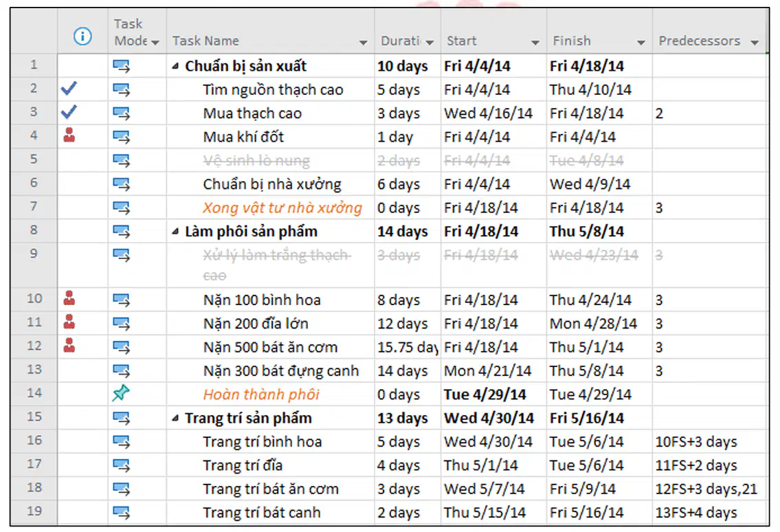Select the predecessors cell showing 12FS+3 days,21
Screen dimensions: 780x532
pos(709,489)
